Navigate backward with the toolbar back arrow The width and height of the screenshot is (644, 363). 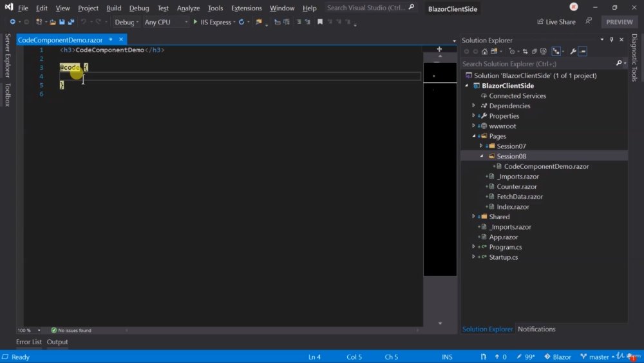click(13, 22)
